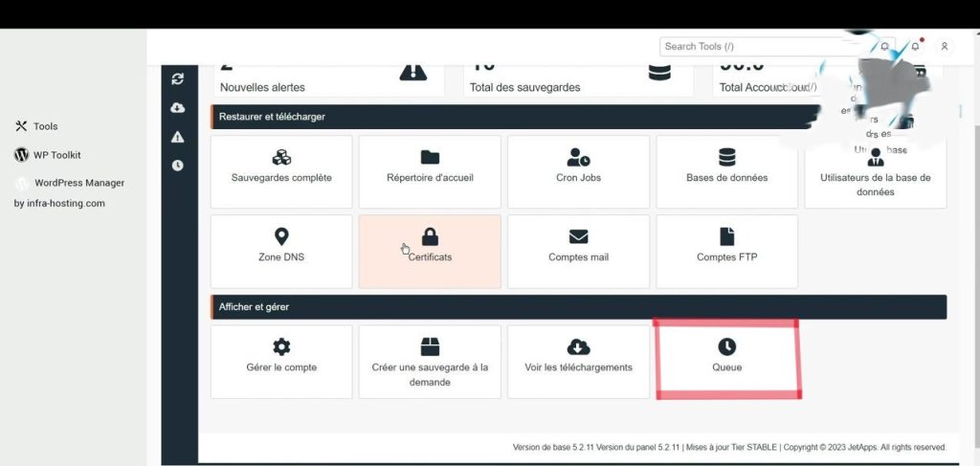Viewport: 980px width, 466px height.
Task: Open Utilisateurs de la base de données
Action: click(875, 172)
